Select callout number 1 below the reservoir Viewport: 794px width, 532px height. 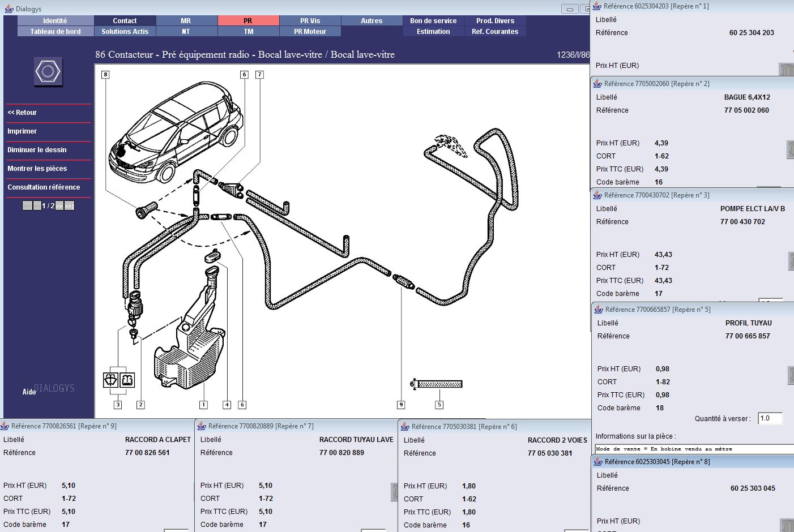tap(203, 405)
